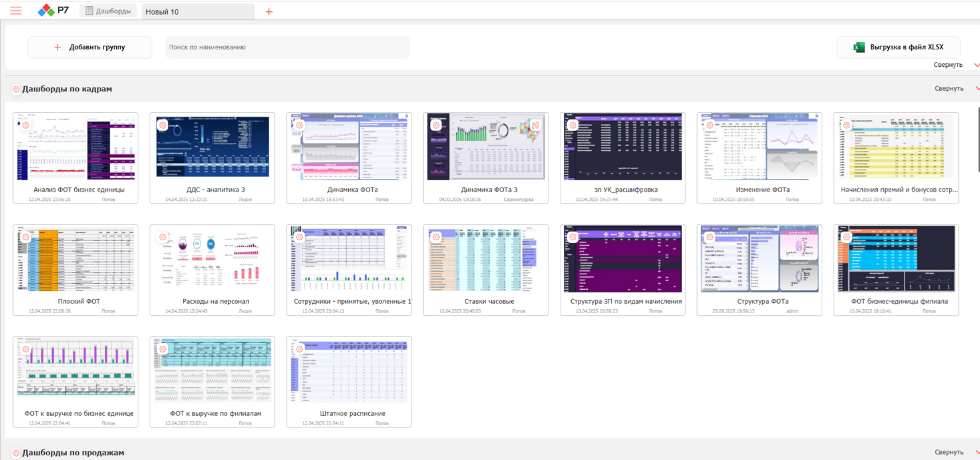This screenshot has height=460, width=980.
Task: Open gear icon on Штатное расписание card
Action: pyautogui.click(x=299, y=349)
